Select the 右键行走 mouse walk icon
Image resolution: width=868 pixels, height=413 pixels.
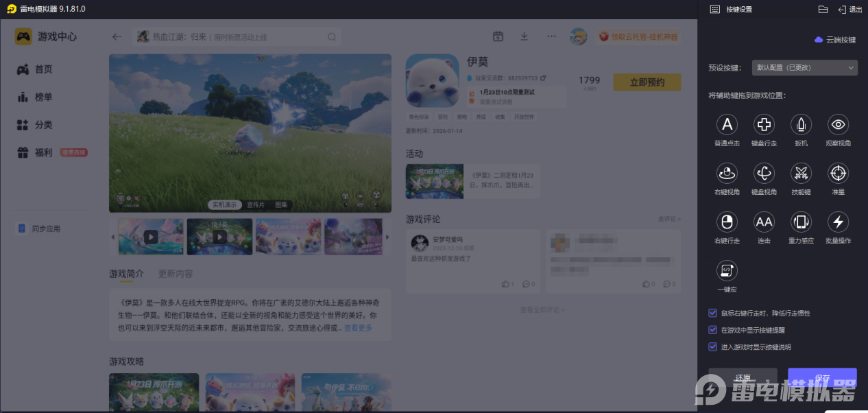[727, 222]
